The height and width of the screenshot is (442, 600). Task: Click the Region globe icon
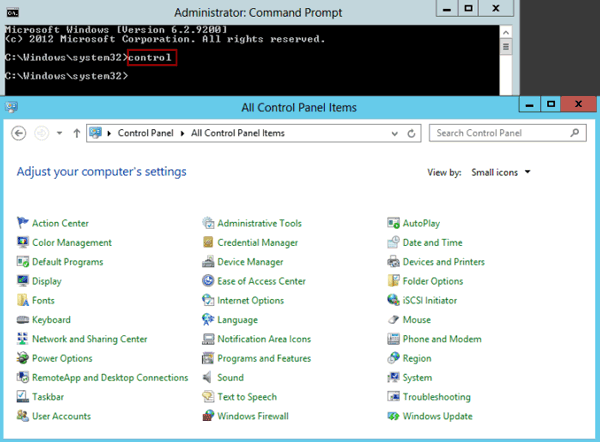click(x=393, y=358)
